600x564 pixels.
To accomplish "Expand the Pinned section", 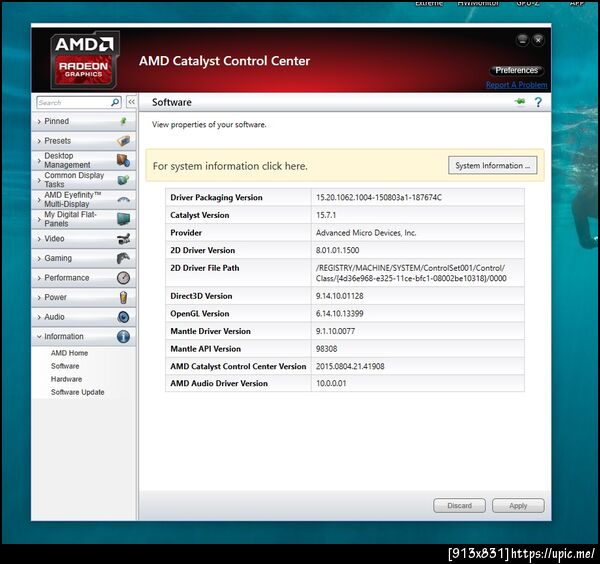I will (83, 121).
